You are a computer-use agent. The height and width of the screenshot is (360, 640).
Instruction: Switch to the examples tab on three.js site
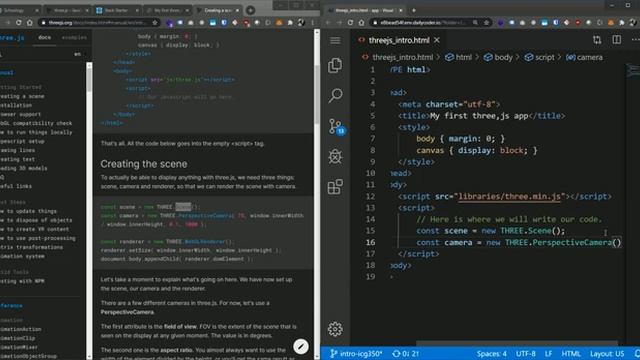coord(74,37)
